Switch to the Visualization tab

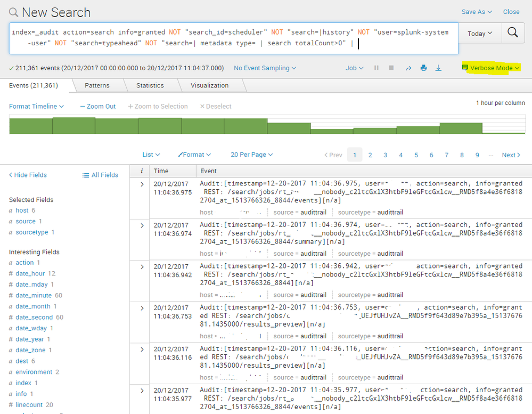coord(209,85)
